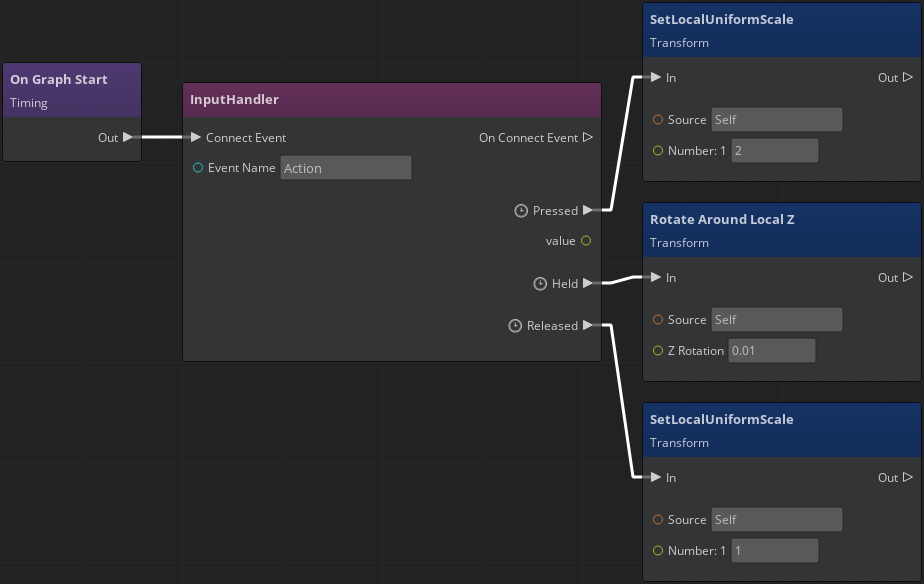Click the Released output arrow on InputHandler
924x584 pixels.
click(589, 325)
